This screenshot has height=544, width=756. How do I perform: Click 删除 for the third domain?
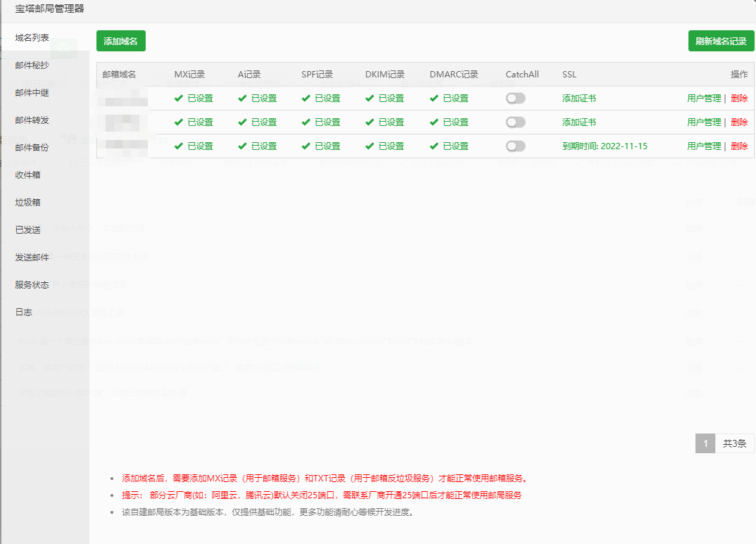739,146
